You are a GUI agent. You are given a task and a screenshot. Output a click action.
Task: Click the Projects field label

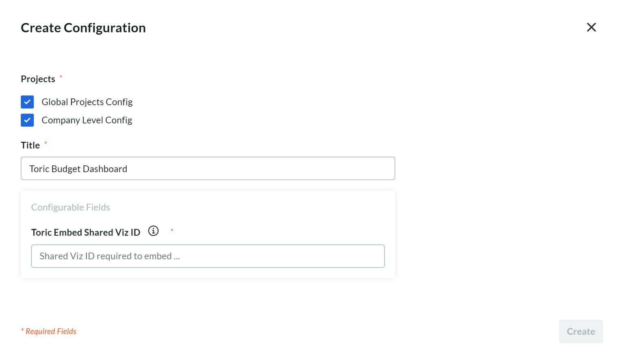coord(38,79)
